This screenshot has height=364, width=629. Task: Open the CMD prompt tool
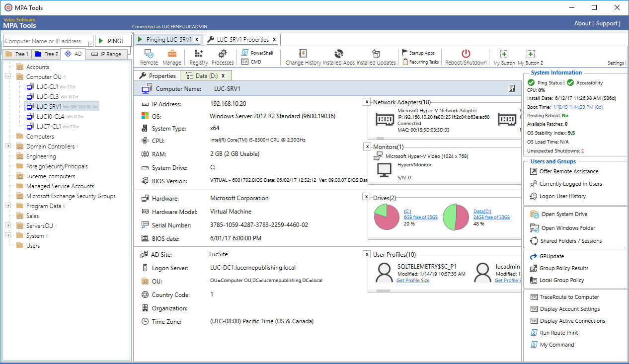251,62
